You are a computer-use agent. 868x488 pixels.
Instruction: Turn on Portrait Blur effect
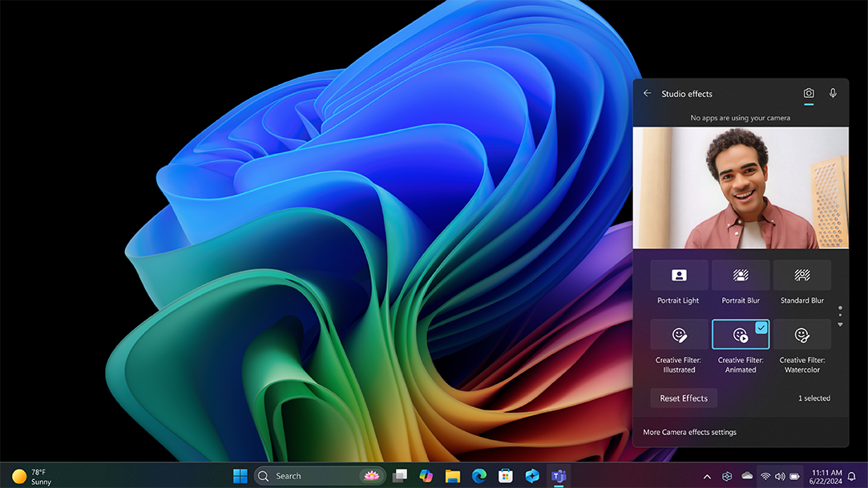click(741, 275)
